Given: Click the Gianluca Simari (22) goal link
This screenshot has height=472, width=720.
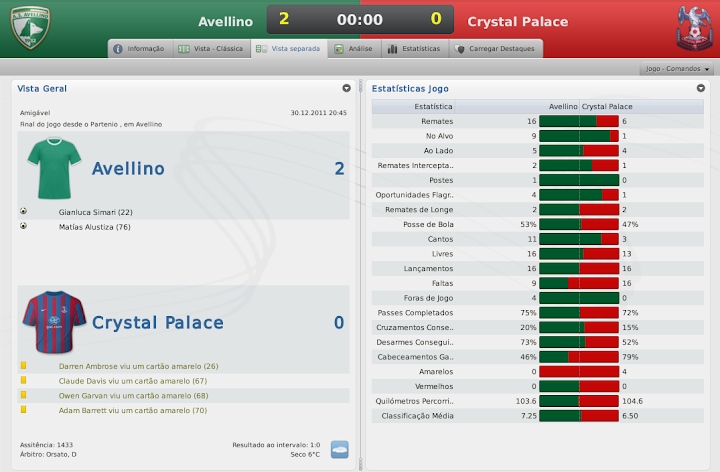Looking at the screenshot, I should click(x=96, y=212).
